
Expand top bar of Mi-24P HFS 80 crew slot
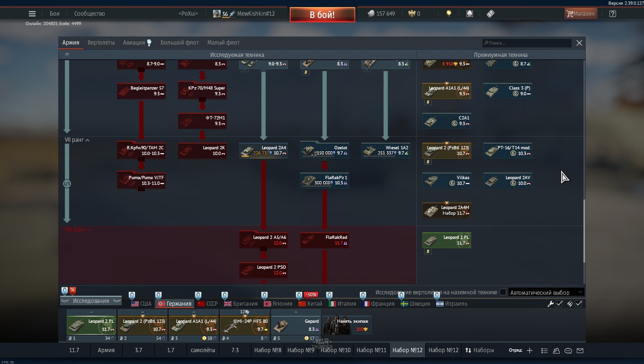click(245, 312)
